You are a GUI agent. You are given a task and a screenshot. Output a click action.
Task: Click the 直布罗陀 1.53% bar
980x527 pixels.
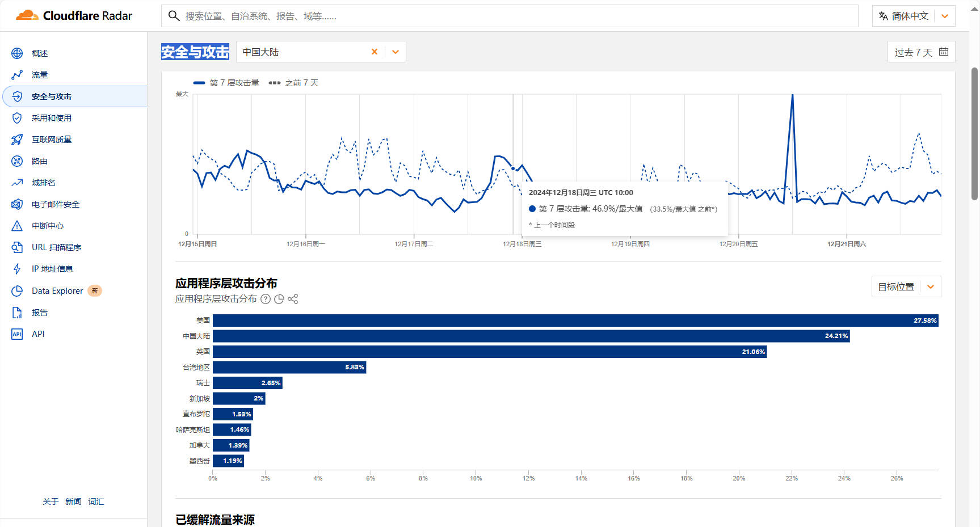(x=233, y=414)
